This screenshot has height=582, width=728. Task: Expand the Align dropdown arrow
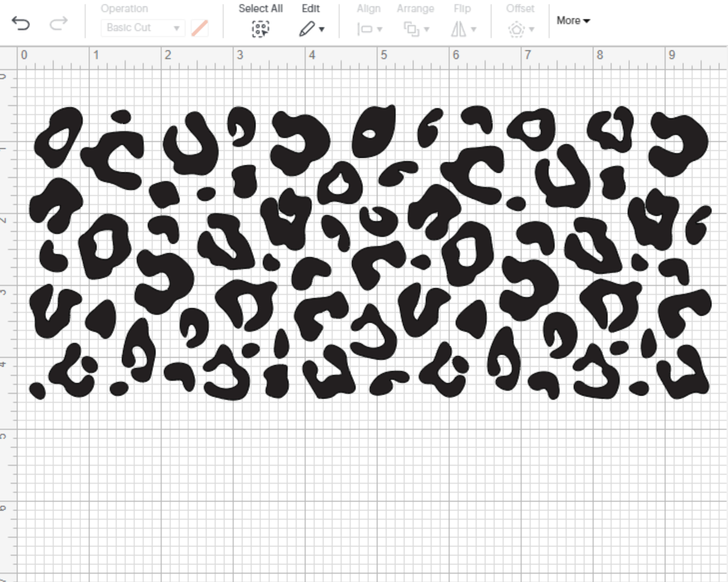pyautogui.click(x=380, y=29)
